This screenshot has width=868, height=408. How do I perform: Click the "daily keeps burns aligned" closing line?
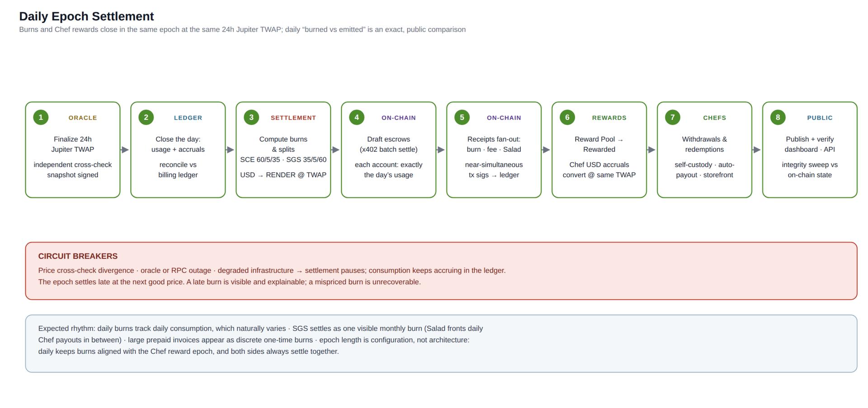[x=189, y=352]
